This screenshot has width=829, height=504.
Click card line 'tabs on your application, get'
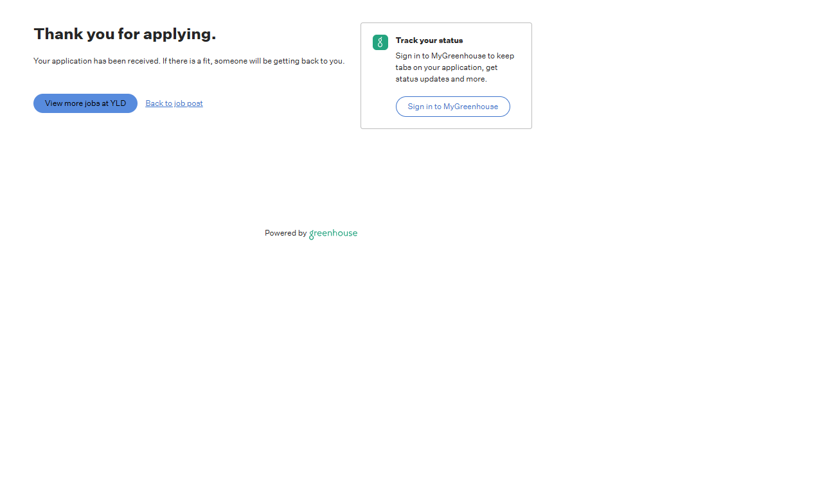447,67
